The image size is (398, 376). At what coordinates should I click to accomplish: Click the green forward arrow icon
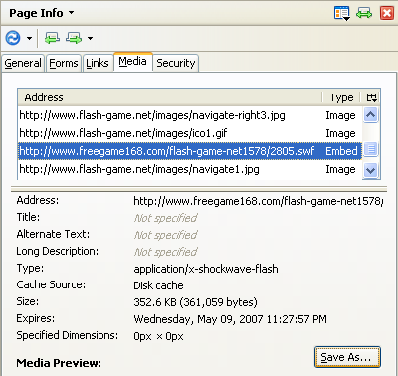click(74, 38)
